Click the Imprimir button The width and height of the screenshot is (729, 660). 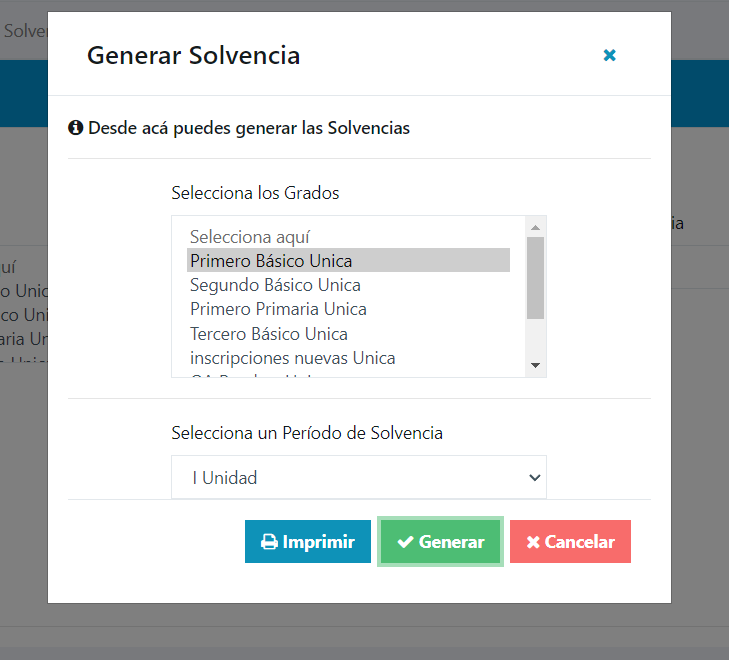point(308,541)
